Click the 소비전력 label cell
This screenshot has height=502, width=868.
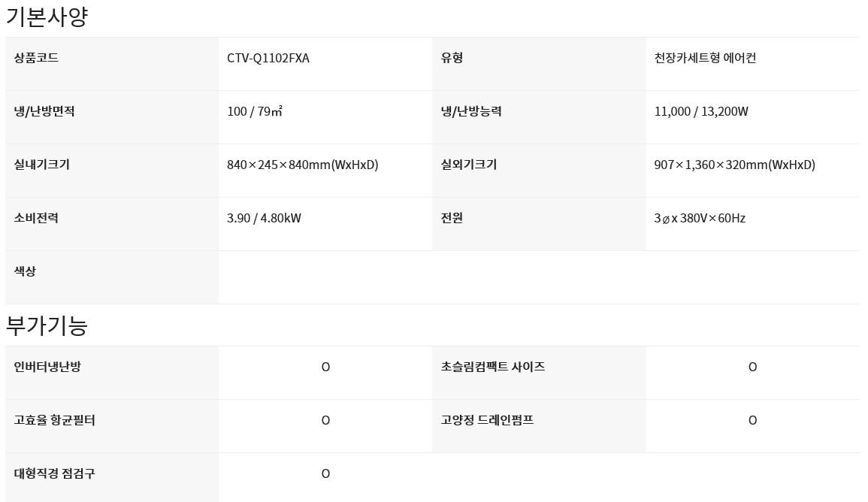[36, 219]
